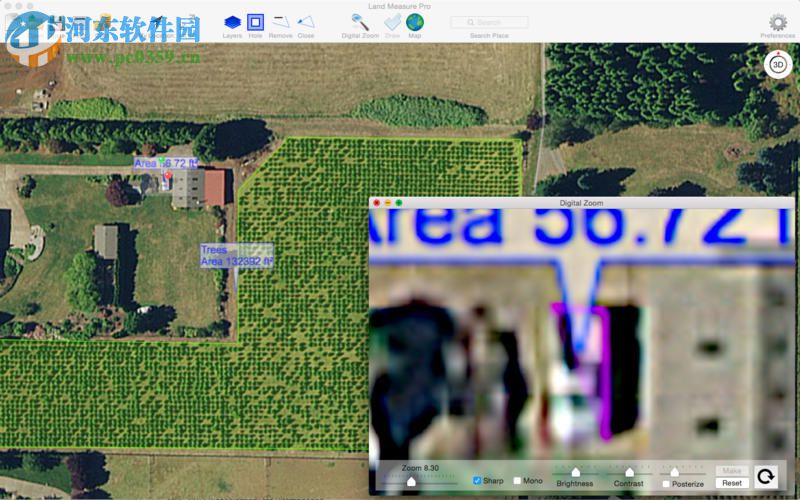This screenshot has width=800, height=500.
Task: Click the Make button in Digital Zoom
Action: [x=732, y=470]
